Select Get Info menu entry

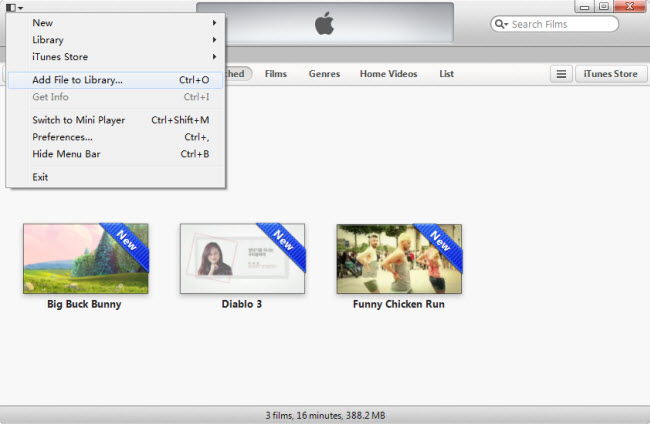tap(115, 97)
